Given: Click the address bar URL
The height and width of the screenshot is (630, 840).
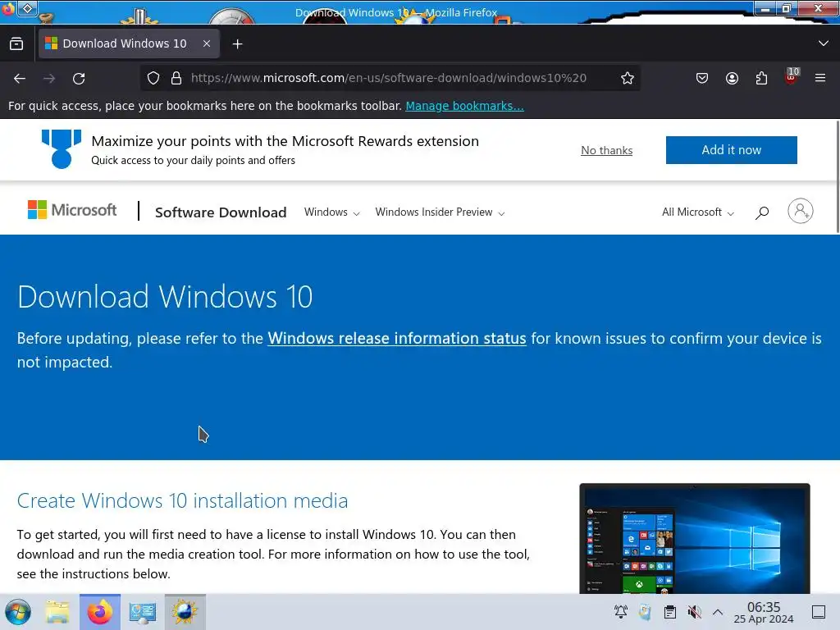Looking at the screenshot, I should 388,78.
